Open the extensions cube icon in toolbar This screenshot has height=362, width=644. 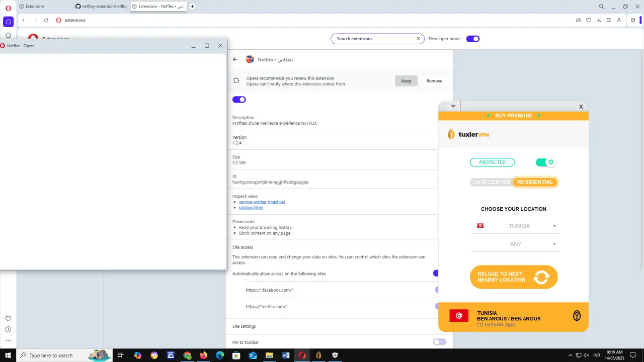point(633,20)
